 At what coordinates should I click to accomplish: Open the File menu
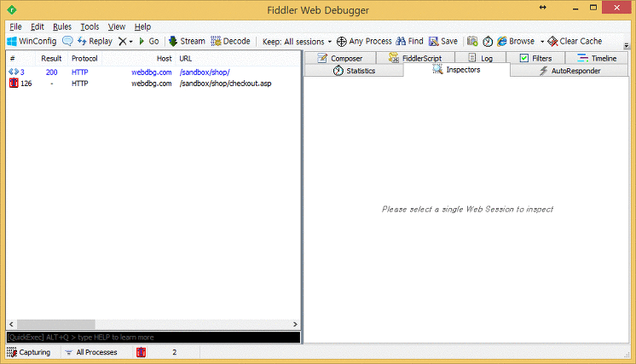coord(15,26)
